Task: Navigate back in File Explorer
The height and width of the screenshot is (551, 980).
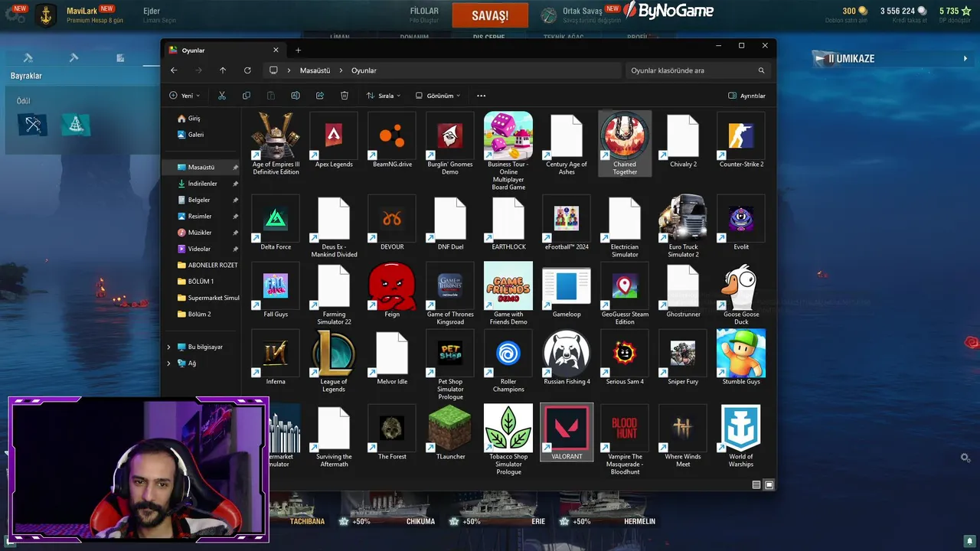Action: coord(174,70)
